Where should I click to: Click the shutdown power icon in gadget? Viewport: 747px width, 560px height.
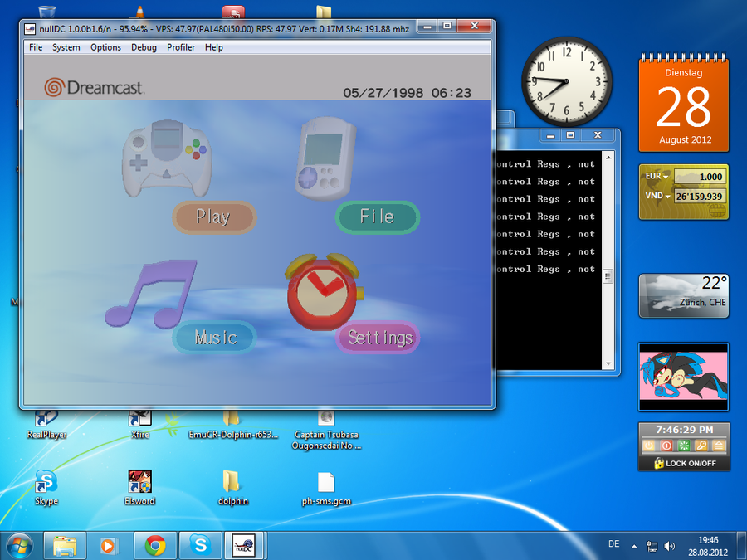tap(649, 446)
